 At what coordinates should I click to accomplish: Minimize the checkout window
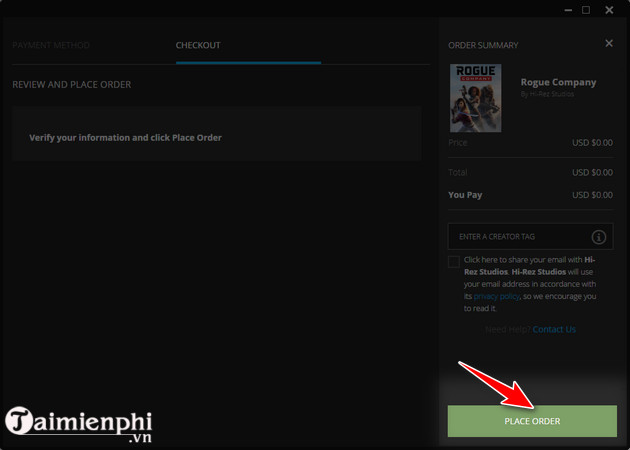click(x=568, y=10)
